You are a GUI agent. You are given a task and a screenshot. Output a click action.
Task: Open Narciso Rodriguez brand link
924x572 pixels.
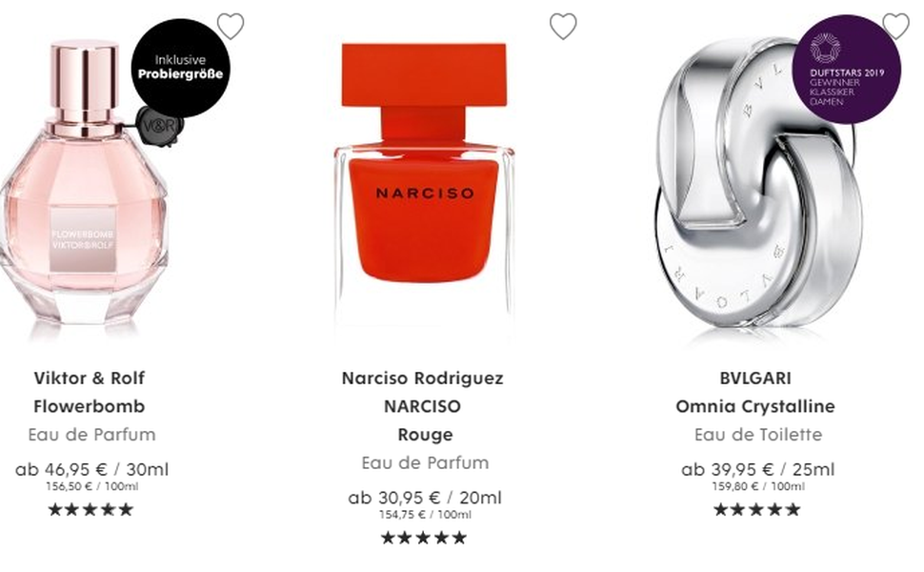coord(423,378)
